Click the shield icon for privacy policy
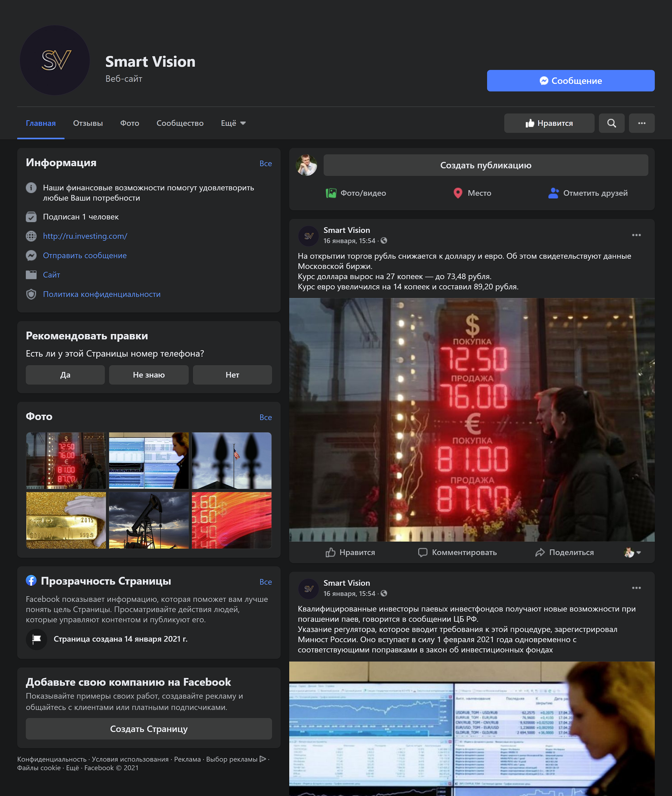 [31, 294]
